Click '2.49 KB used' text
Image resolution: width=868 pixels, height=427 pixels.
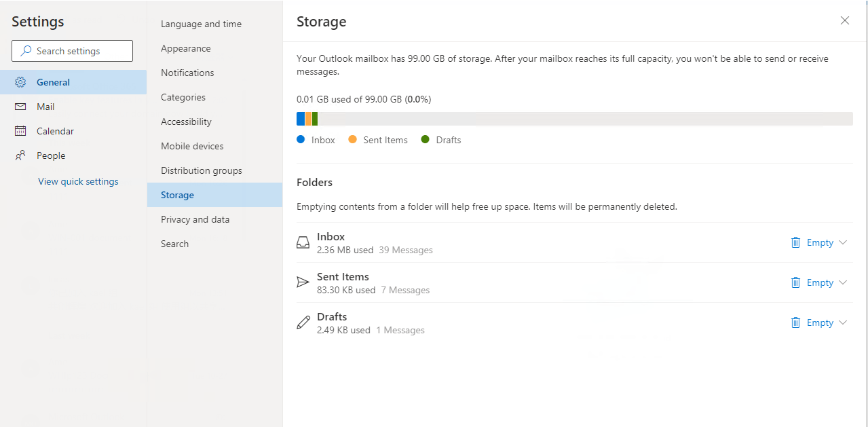point(343,330)
